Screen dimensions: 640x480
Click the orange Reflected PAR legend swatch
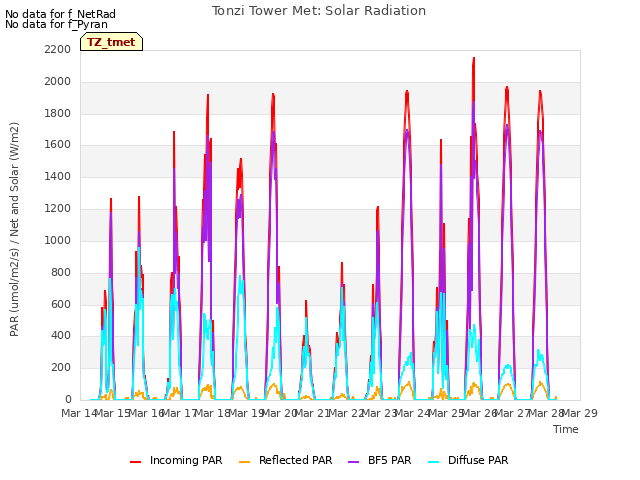tap(244, 462)
